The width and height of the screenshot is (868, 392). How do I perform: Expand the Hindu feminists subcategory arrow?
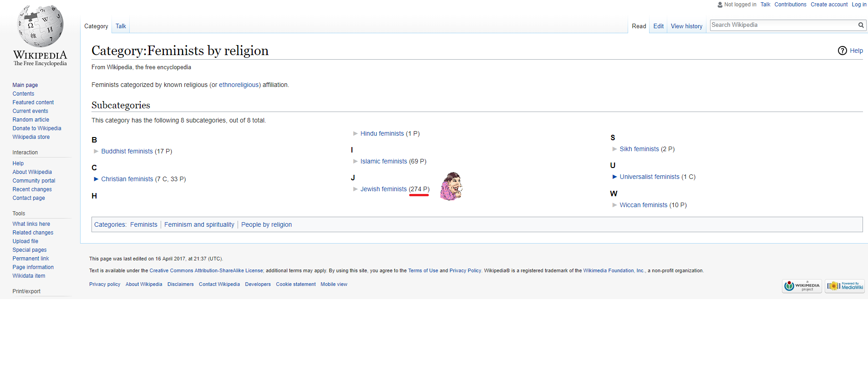click(355, 133)
